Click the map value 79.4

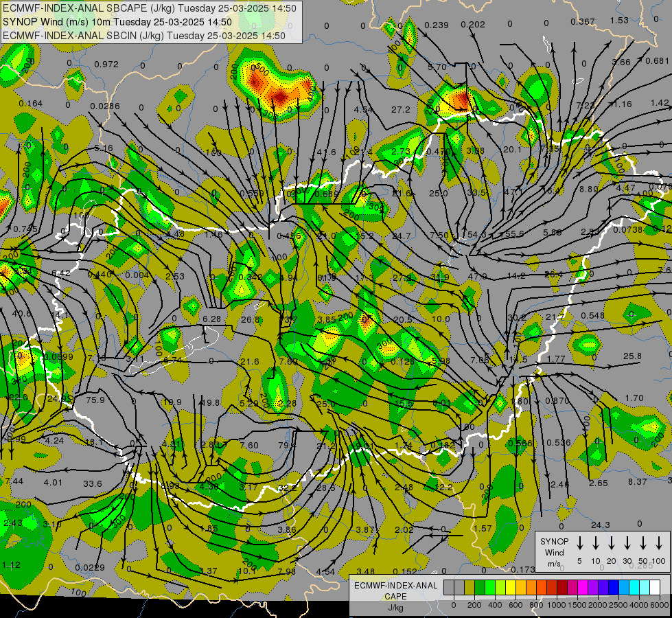(287, 445)
